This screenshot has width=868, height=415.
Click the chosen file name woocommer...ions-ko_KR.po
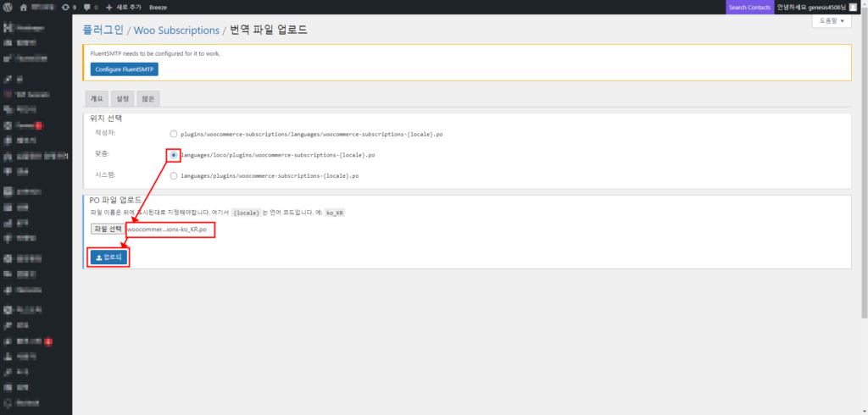coord(167,229)
